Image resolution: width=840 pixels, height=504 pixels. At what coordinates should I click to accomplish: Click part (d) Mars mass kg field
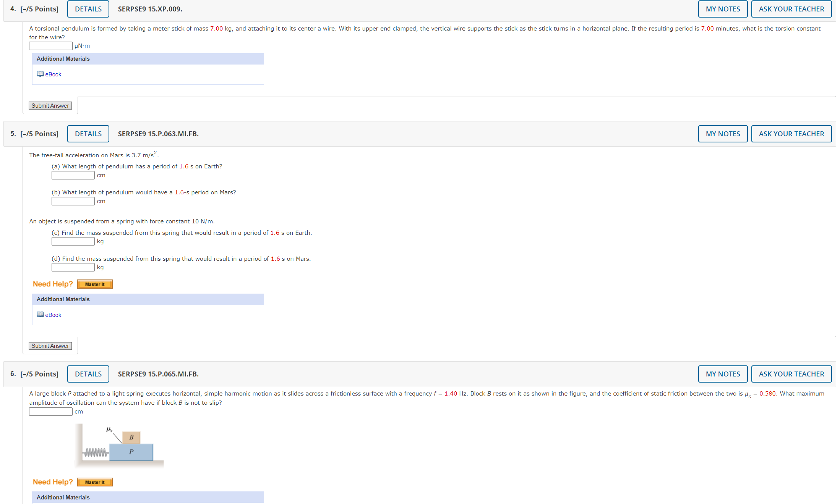click(x=73, y=267)
